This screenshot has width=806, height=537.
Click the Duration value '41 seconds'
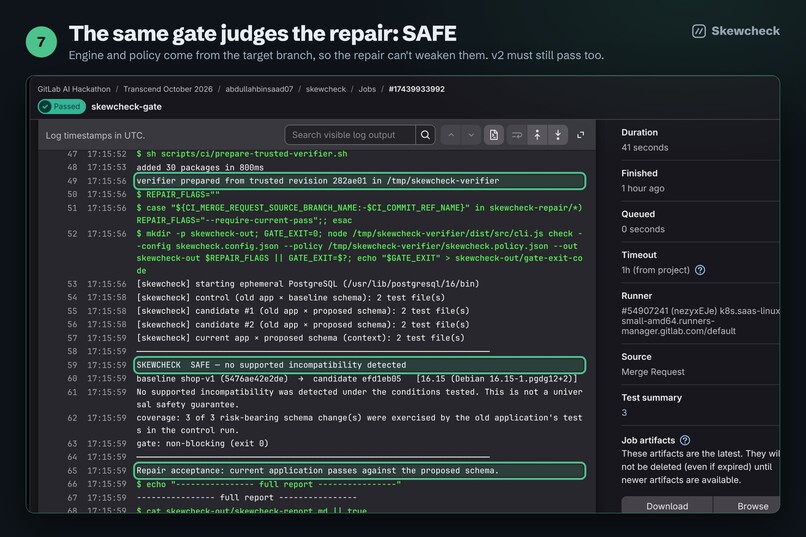tap(645, 147)
